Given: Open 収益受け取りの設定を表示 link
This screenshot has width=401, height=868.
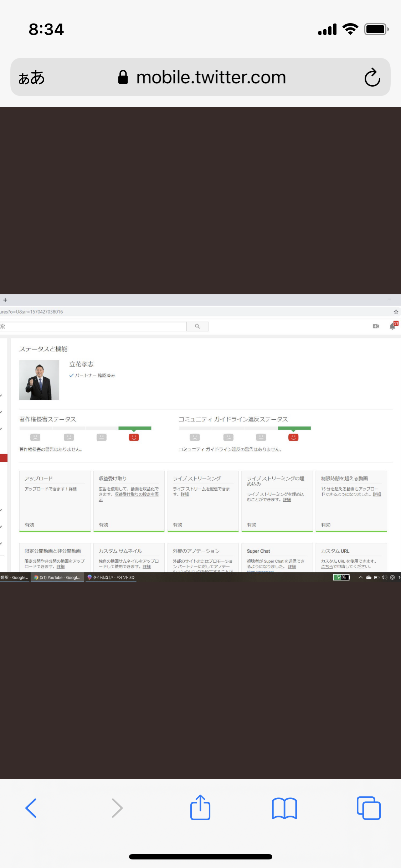Looking at the screenshot, I should 137,495.
